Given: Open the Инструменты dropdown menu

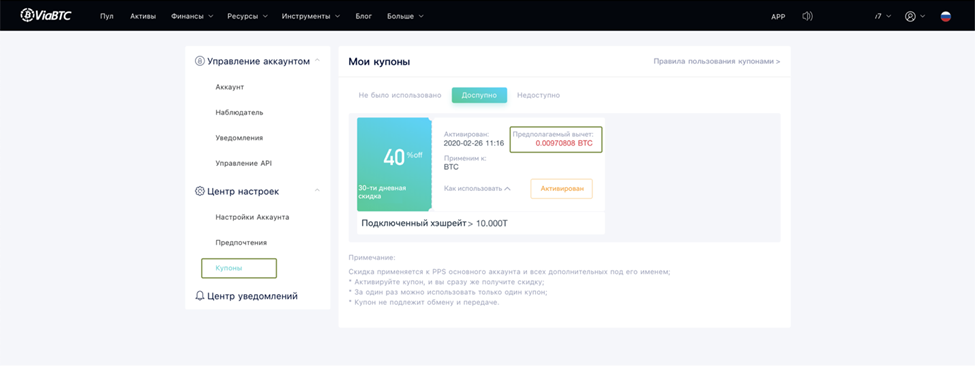Looking at the screenshot, I should (x=310, y=16).
